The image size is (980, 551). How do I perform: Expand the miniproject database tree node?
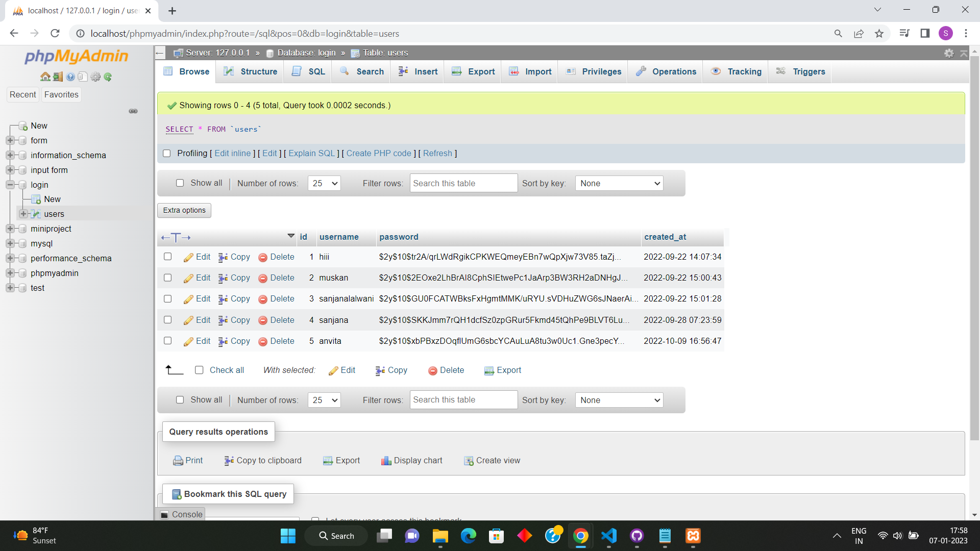pos(10,229)
